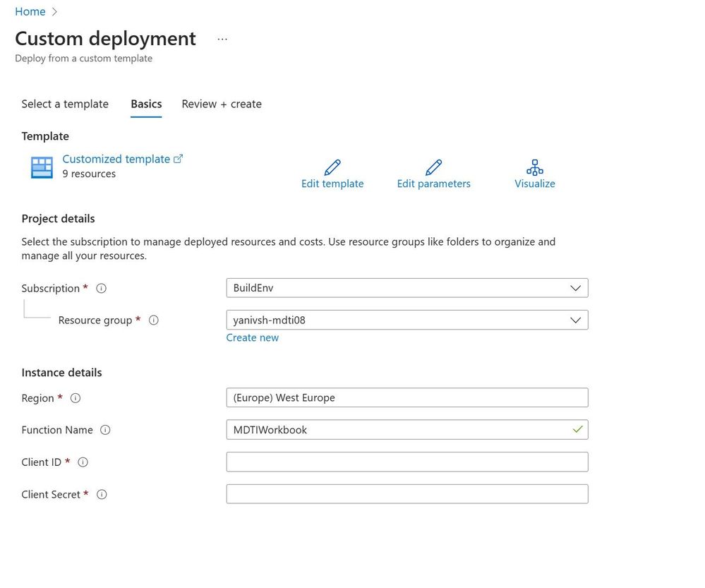Click the external link icon beside Customized template
This screenshot has height=588, width=705.
click(x=178, y=159)
